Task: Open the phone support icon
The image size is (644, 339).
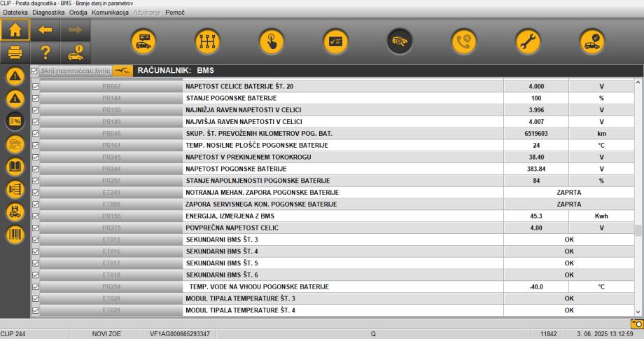Action: point(463,41)
